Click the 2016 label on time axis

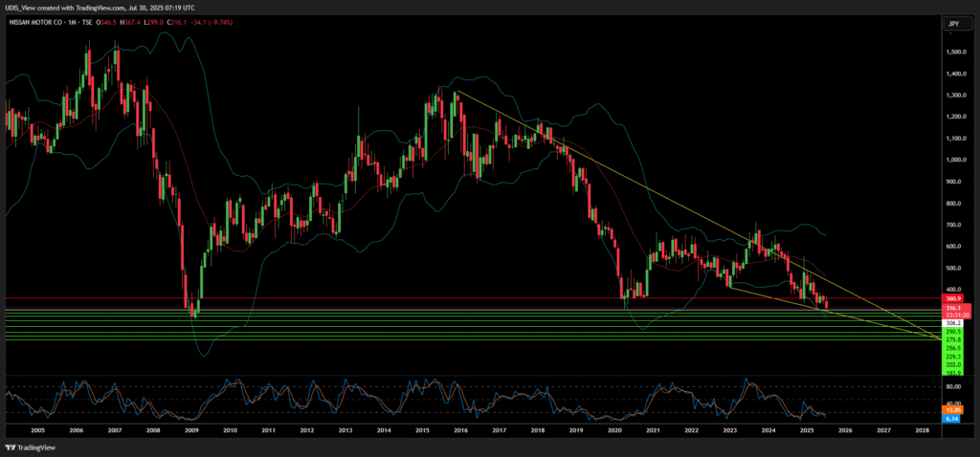pos(459,431)
